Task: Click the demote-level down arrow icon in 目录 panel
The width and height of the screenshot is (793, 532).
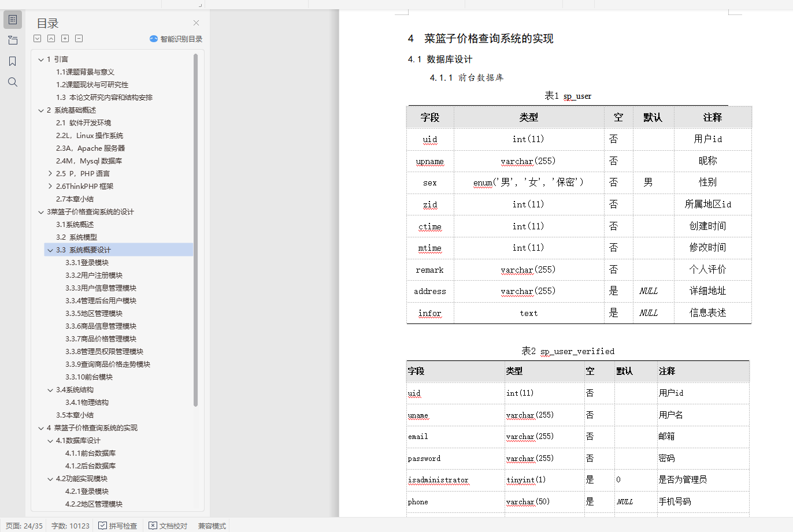Action: tap(38, 39)
